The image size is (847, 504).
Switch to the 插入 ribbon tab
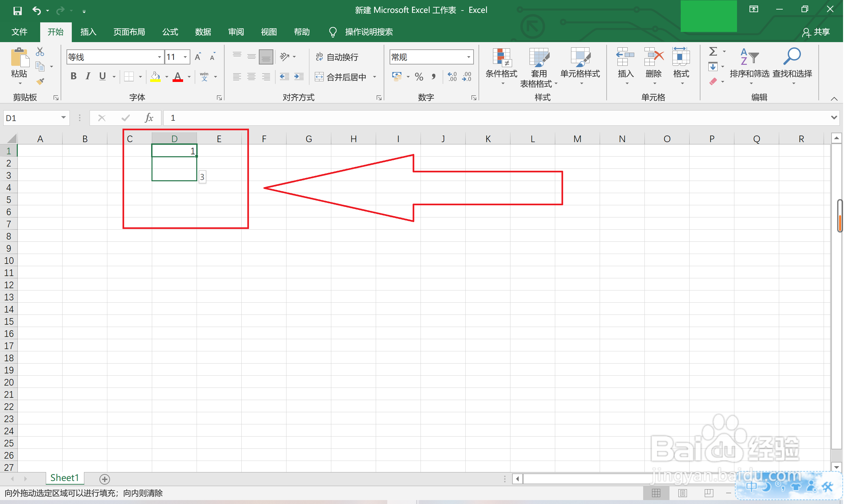point(88,32)
